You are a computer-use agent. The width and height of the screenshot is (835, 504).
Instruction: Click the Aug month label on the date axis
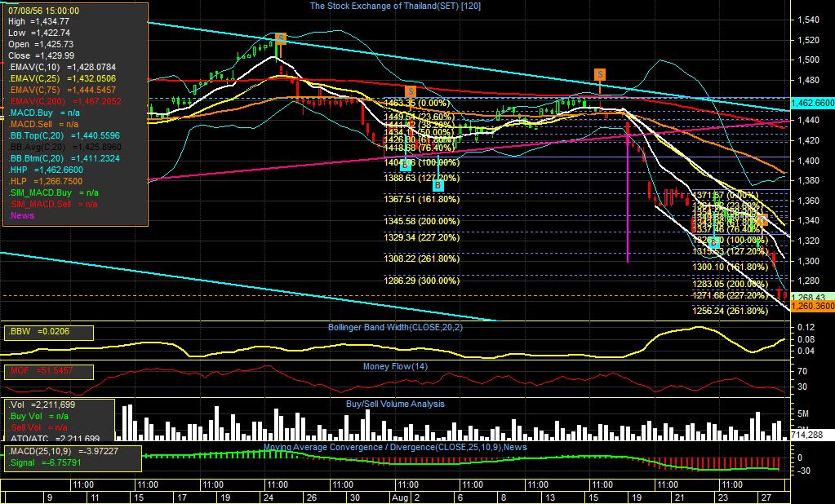pos(400,497)
